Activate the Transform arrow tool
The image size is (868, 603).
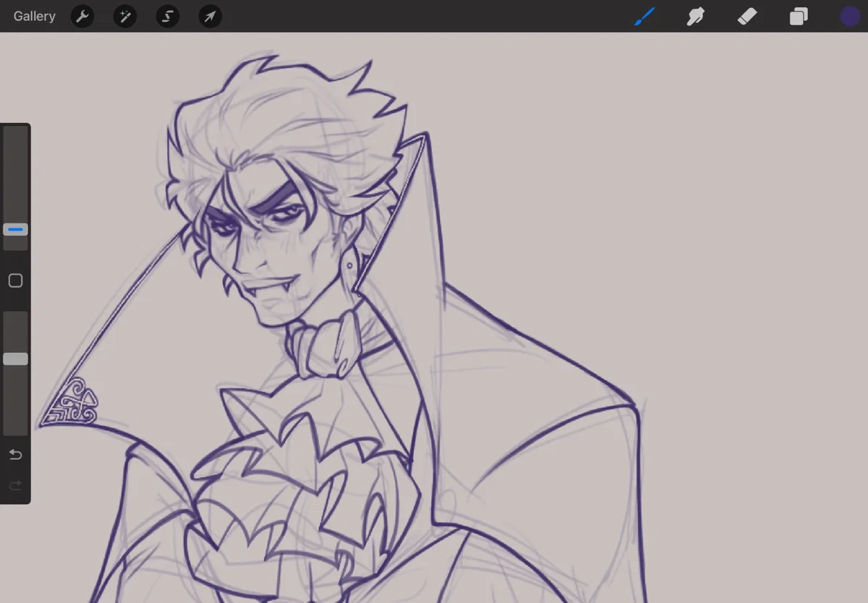tap(210, 16)
